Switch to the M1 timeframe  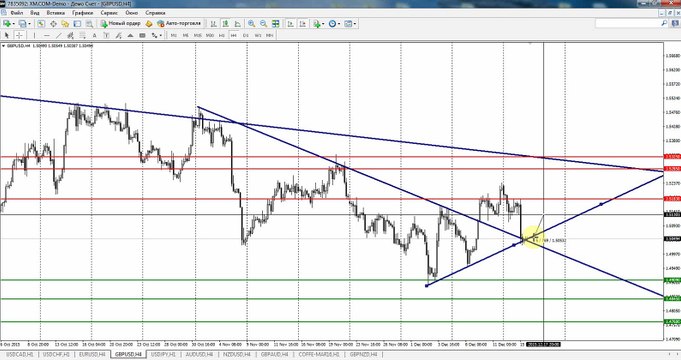[x=174, y=35]
